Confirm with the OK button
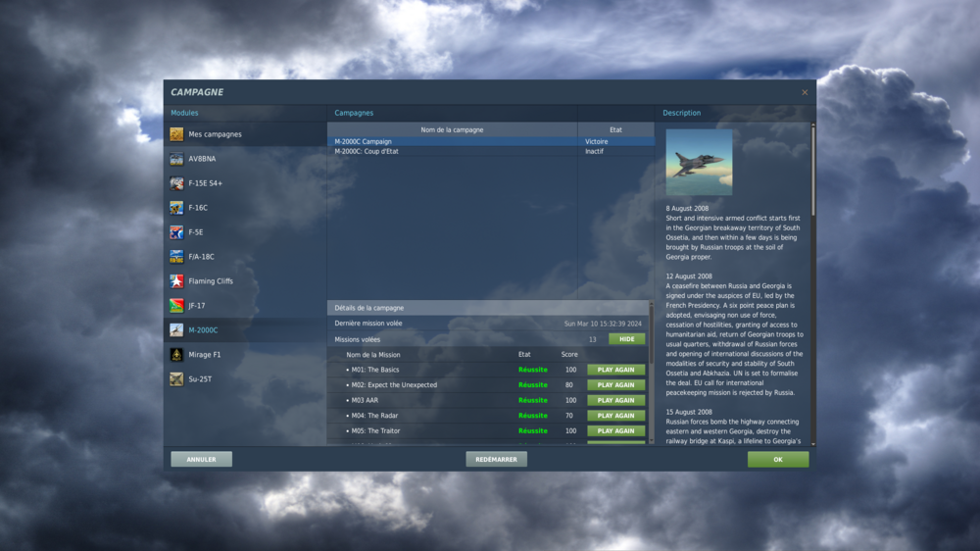The height and width of the screenshot is (551, 980). (x=778, y=459)
